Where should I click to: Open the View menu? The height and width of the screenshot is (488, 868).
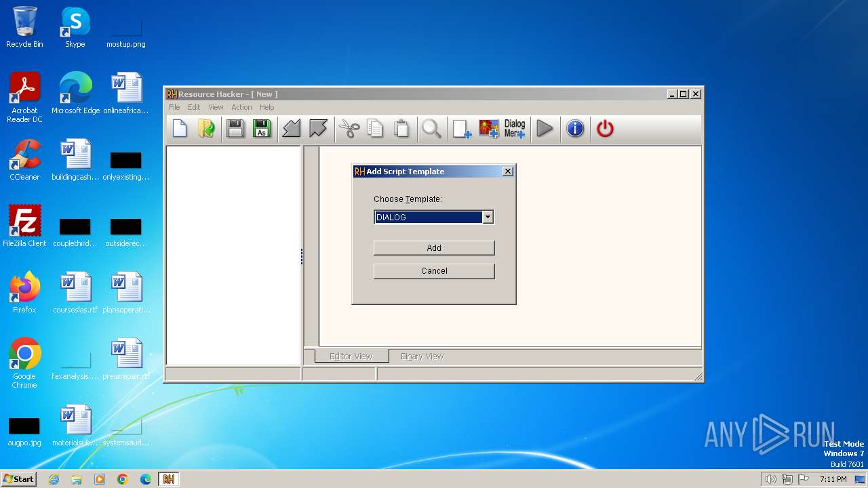pyautogui.click(x=216, y=107)
